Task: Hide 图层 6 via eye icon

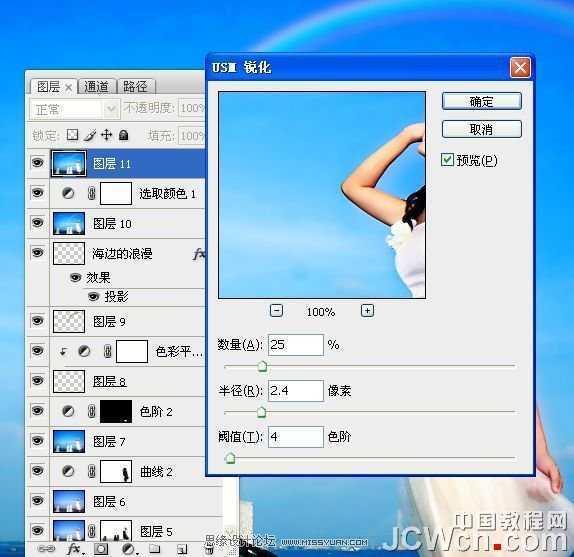Action: [x=37, y=501]
